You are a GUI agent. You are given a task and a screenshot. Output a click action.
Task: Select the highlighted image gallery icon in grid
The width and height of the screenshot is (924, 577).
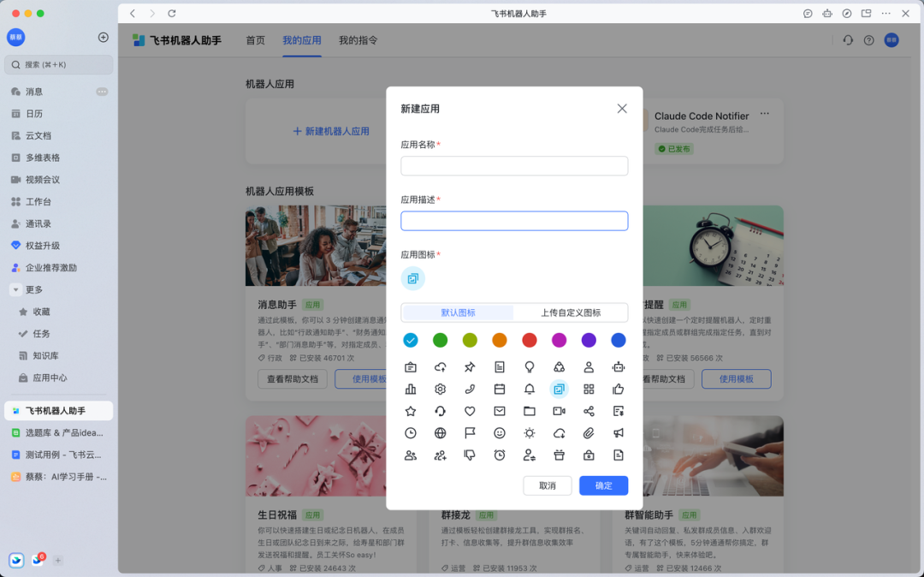tap(560, 389)
